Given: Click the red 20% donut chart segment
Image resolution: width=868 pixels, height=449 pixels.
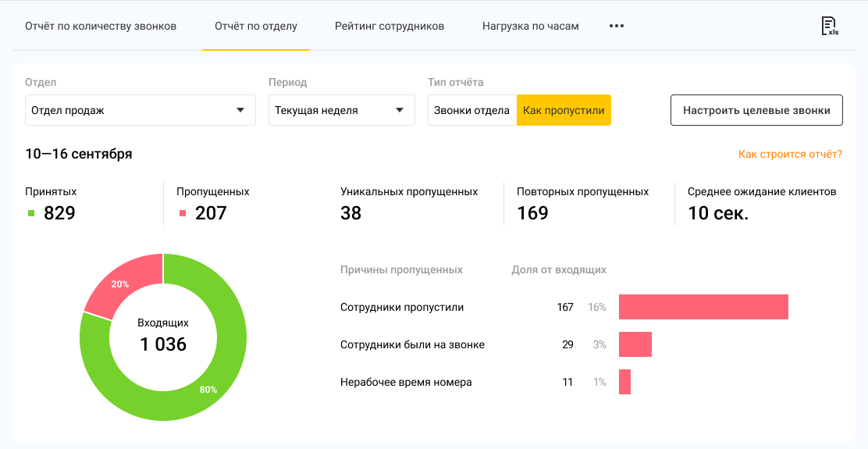Looking at the screenshot, I should tap(122, 283).
